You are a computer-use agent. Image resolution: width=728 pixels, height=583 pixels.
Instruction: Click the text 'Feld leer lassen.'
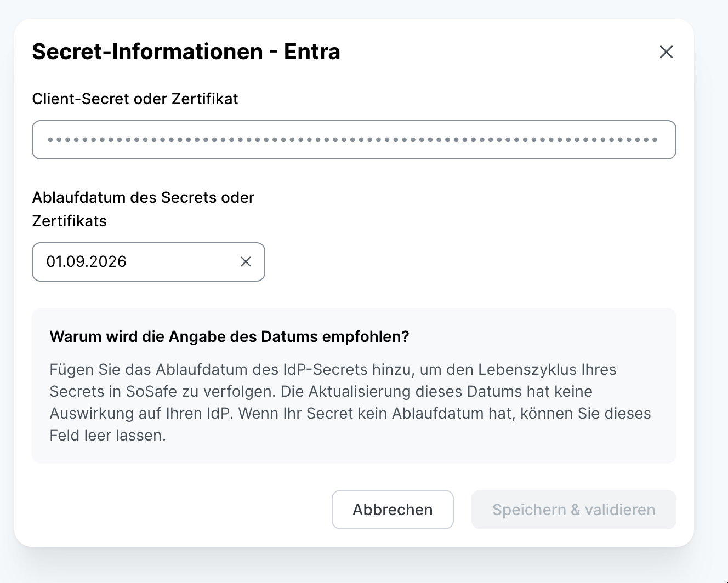[x=107, y=436]
